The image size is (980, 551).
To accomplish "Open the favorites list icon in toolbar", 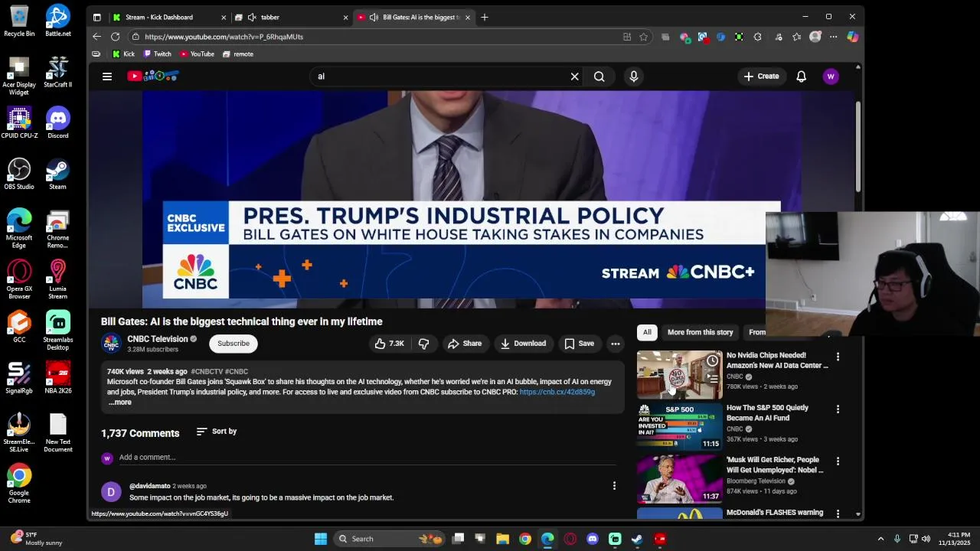I will [797, 37].
